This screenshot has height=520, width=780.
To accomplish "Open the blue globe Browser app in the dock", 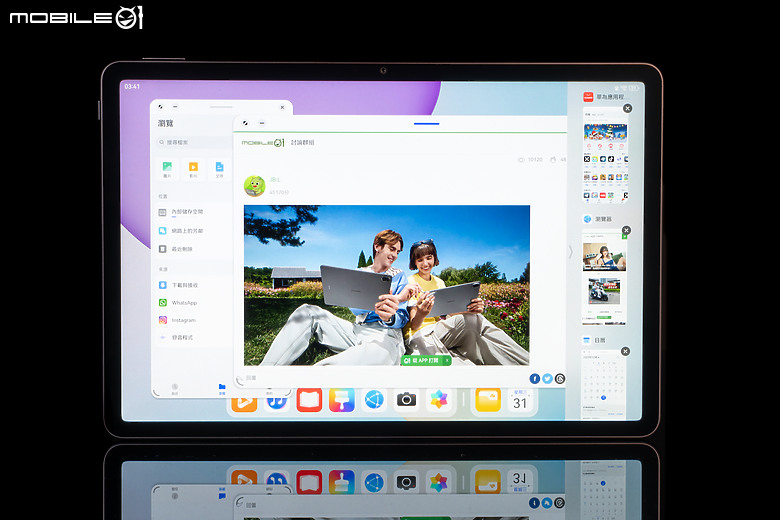I will point(374,400).
